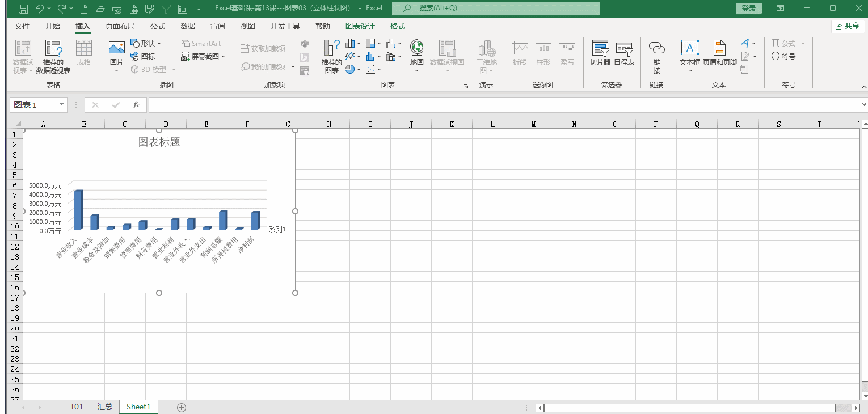Open ribbon display options

point(781,9)
